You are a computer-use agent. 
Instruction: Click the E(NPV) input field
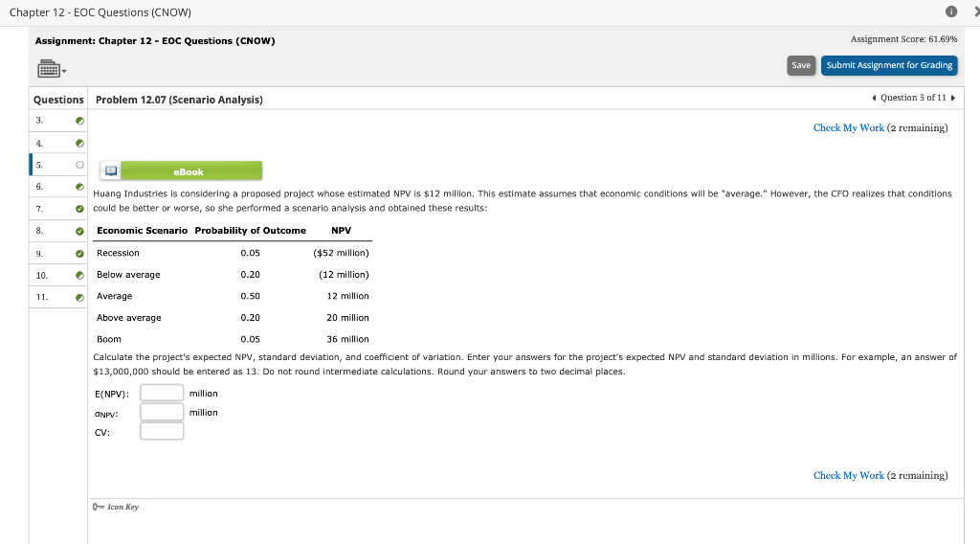[162, 393]
